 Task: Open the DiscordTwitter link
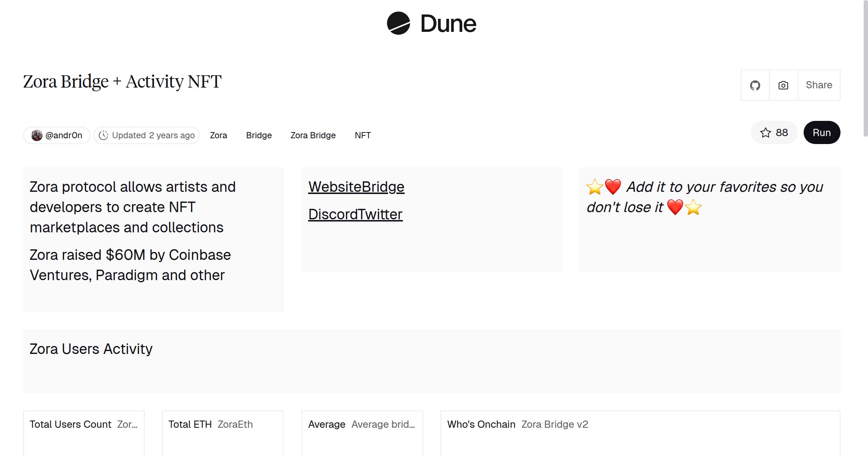(355, 215)
